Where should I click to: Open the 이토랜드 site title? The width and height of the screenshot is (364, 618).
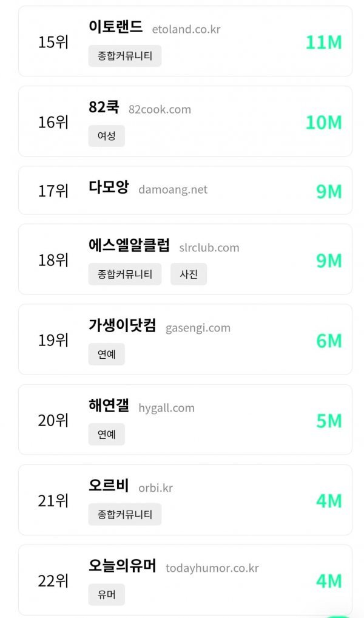tap(115, 27)
